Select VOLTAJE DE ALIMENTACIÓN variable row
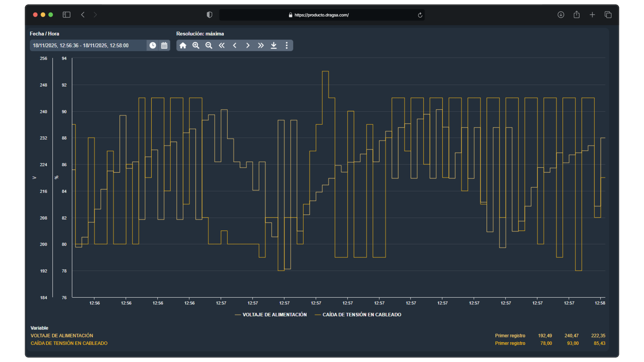This screenshot has width=644, height=362. (x=62, y=336)
